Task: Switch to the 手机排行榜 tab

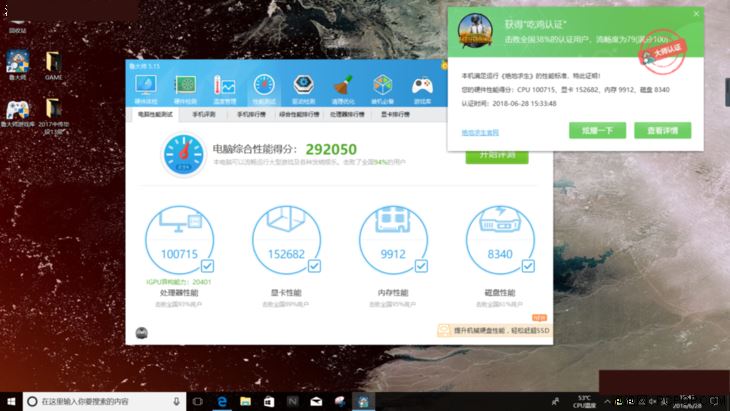Action: coord(251,114)
